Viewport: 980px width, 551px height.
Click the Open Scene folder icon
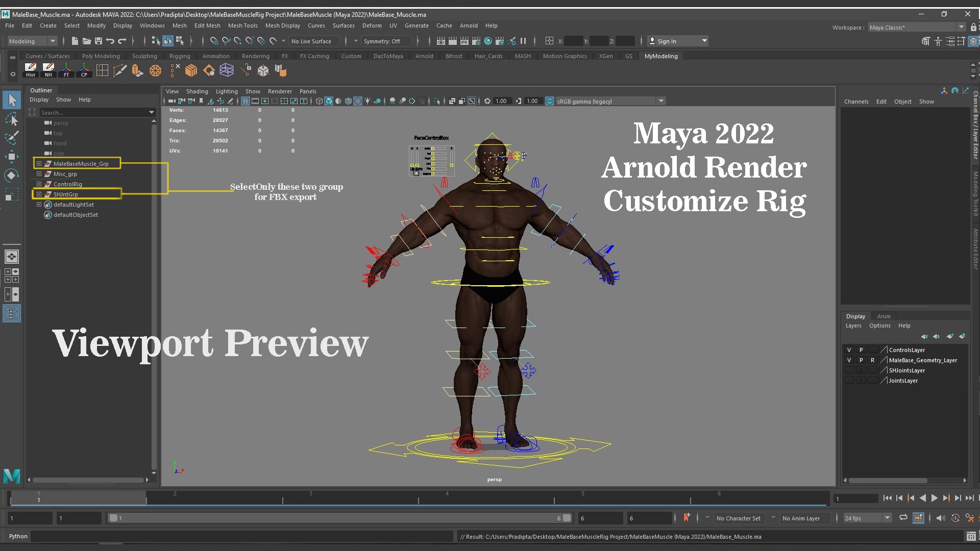click(x=86, y=41)
